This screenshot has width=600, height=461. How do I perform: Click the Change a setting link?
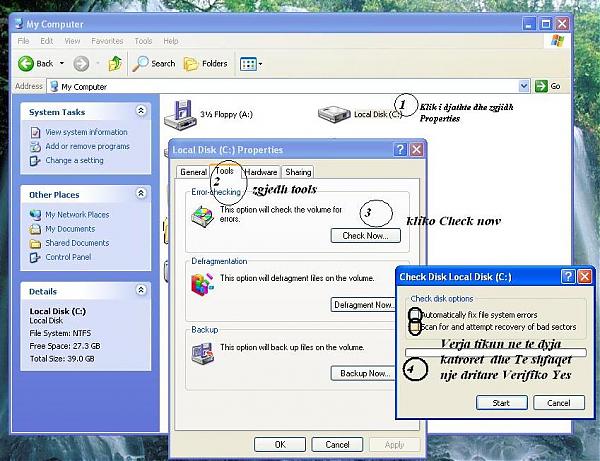[74, 160]
